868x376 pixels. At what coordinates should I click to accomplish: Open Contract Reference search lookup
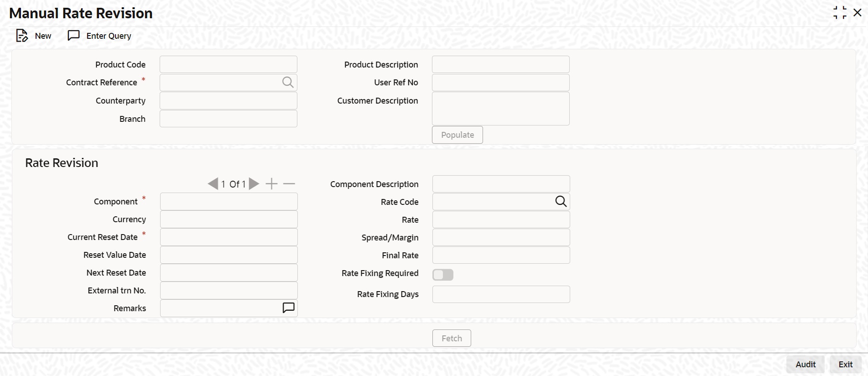point(287,82)
